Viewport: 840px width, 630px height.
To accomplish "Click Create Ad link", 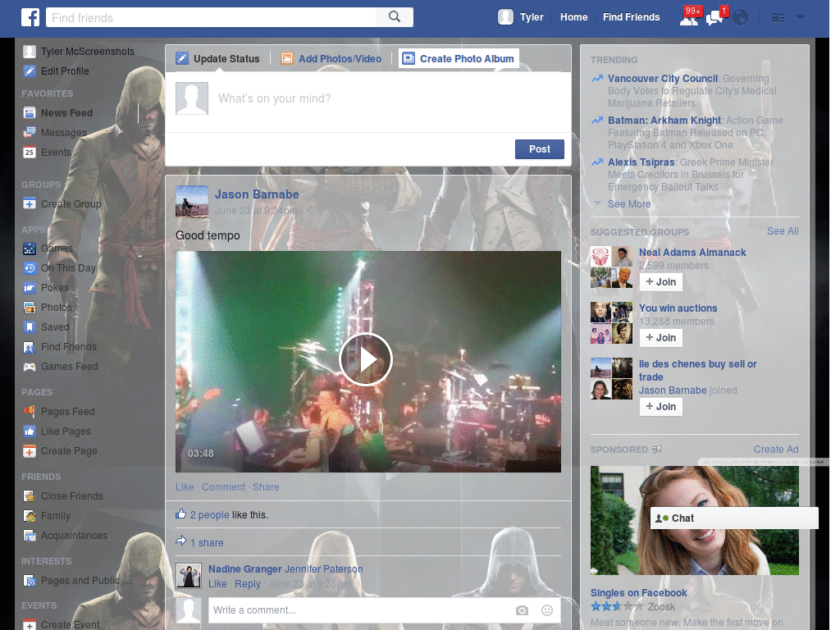I will [776, 450].
